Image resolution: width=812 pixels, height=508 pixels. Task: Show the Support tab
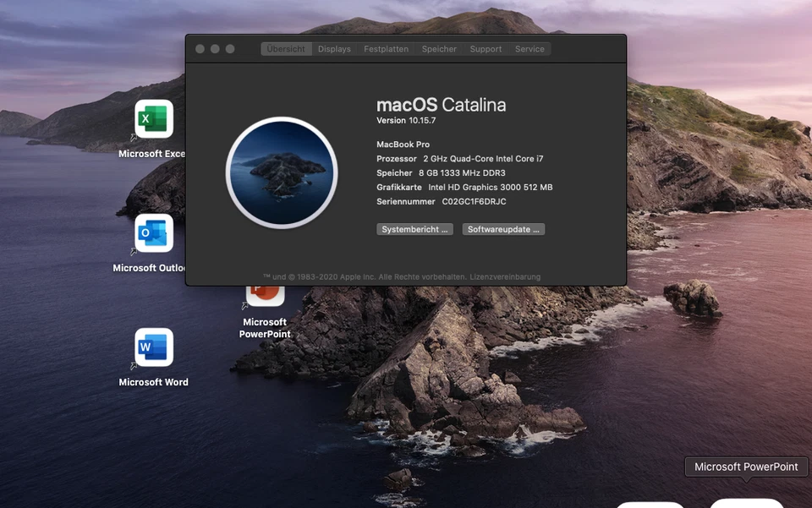click(x=486, y=49)
